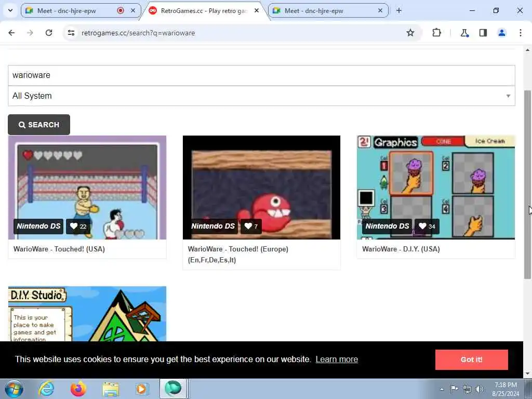Open a new browser tab
Viewport: 532px width, 399px height.
click(x=399, y=10)
